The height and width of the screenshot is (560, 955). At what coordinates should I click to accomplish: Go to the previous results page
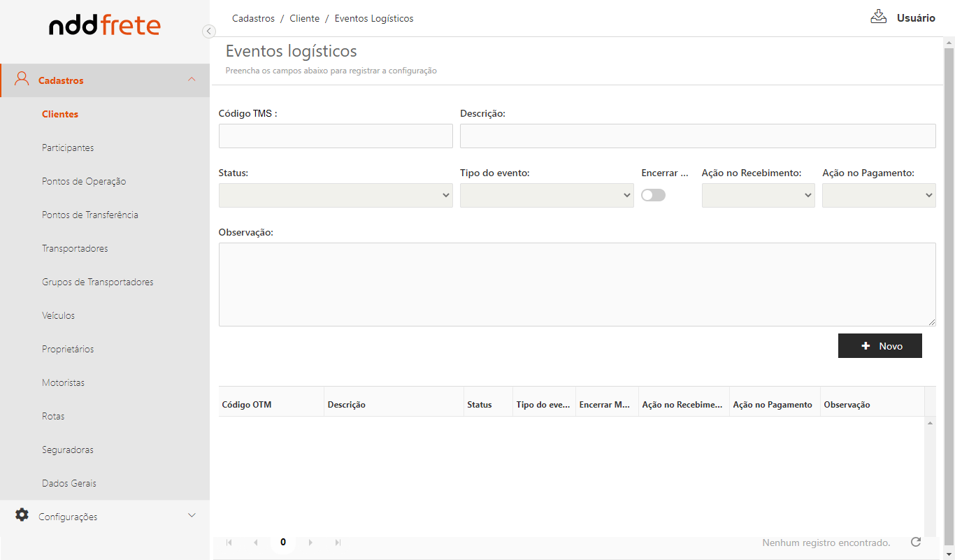coord(256,543)
